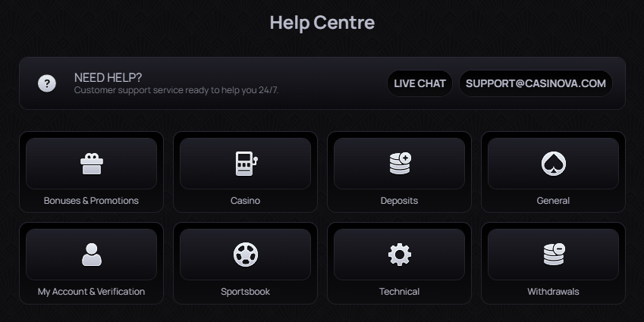Click the spade General icon
This screenshot has width=644, height=322.
553,164
